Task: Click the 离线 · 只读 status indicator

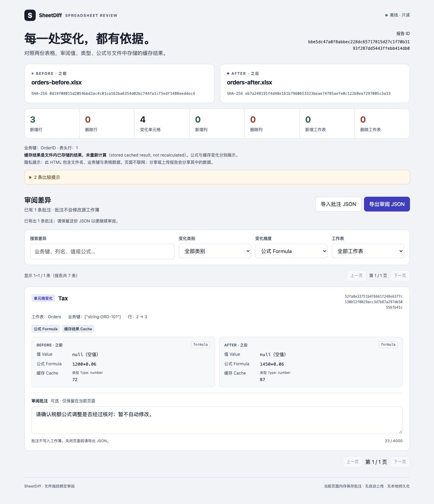Action: click(x=398, y=15)
